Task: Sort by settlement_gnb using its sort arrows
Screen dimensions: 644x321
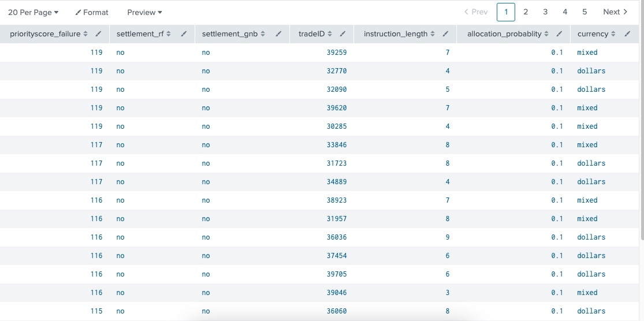Action: [x=263, y=34]
